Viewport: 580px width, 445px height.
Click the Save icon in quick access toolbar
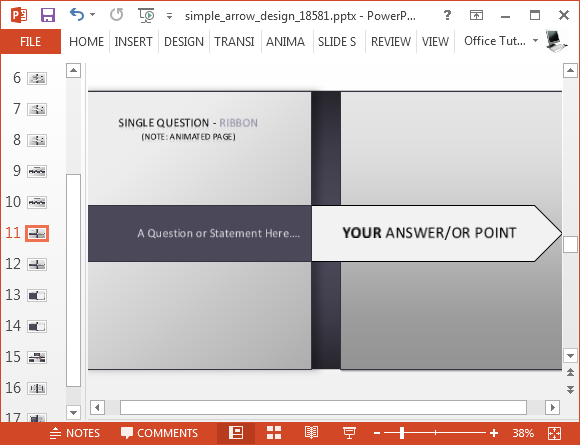[x=48, y=15]
